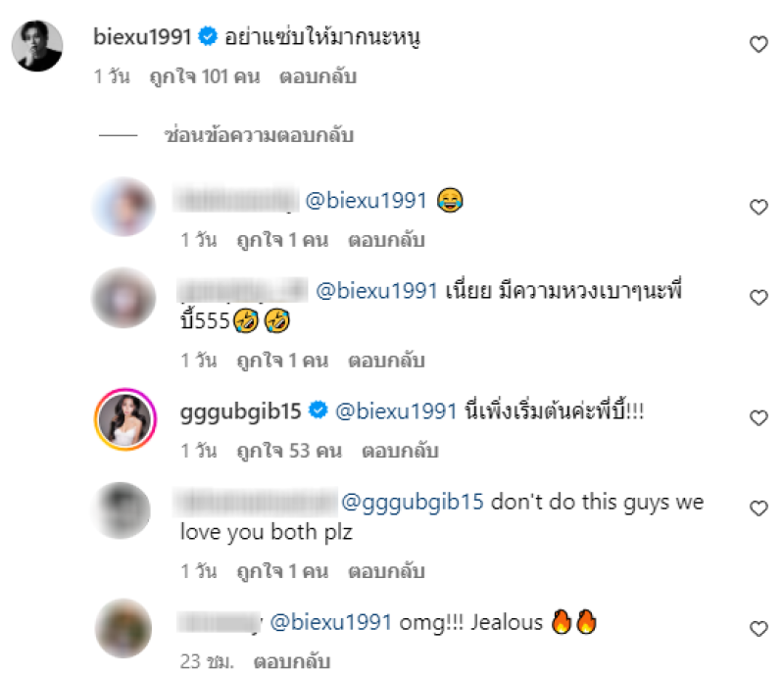Open the biexu1991 username link at top
This screenshot has width=784, height=677.
click(x=142, y=36)
